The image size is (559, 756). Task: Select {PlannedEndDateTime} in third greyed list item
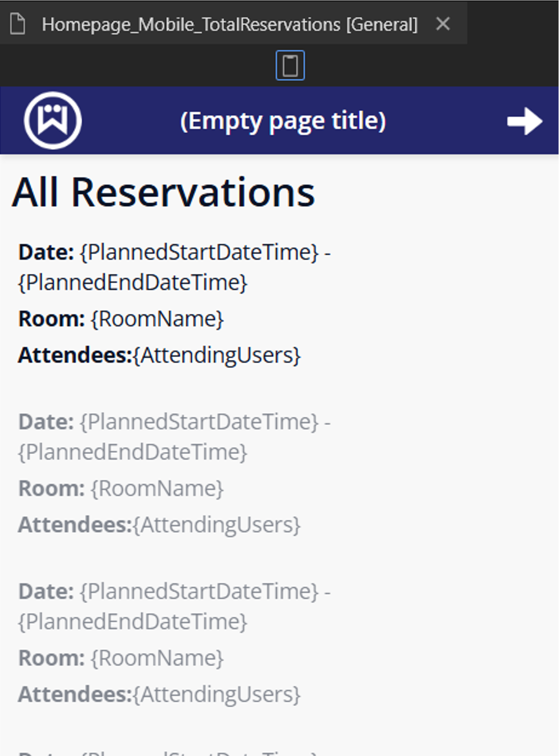pos(132,622)
